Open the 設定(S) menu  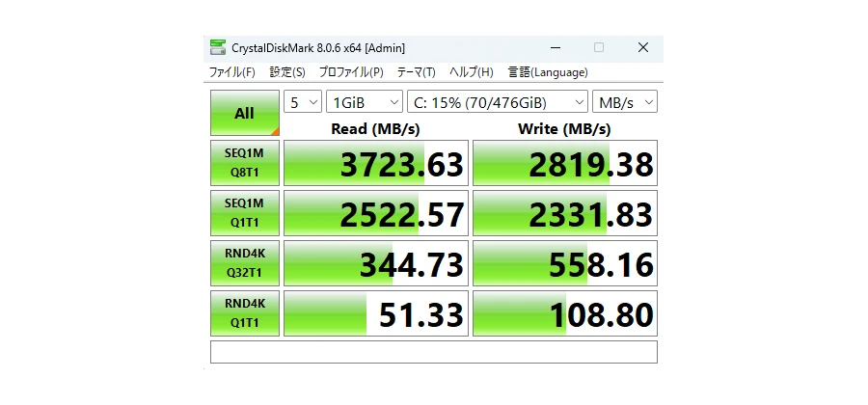pyautogui.click(x=287, y=72)
